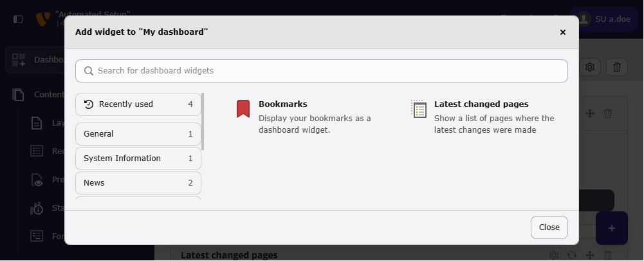
Task: Click the Recently used history clock icon
Action: [89, 104]
